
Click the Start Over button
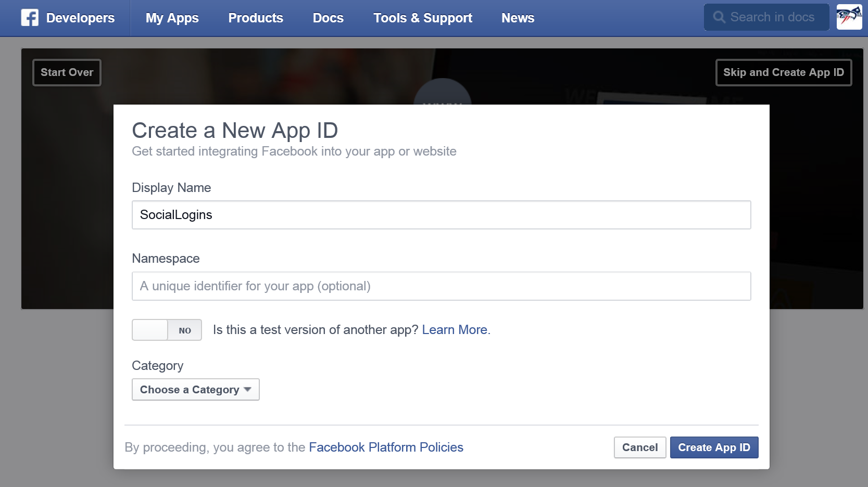tap(67, 72)
